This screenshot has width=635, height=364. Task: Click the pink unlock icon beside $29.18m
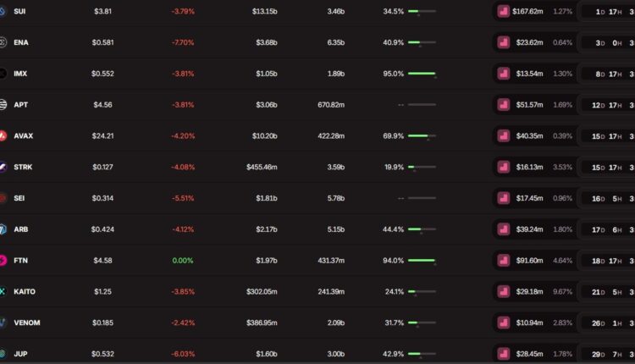point(504,291)
